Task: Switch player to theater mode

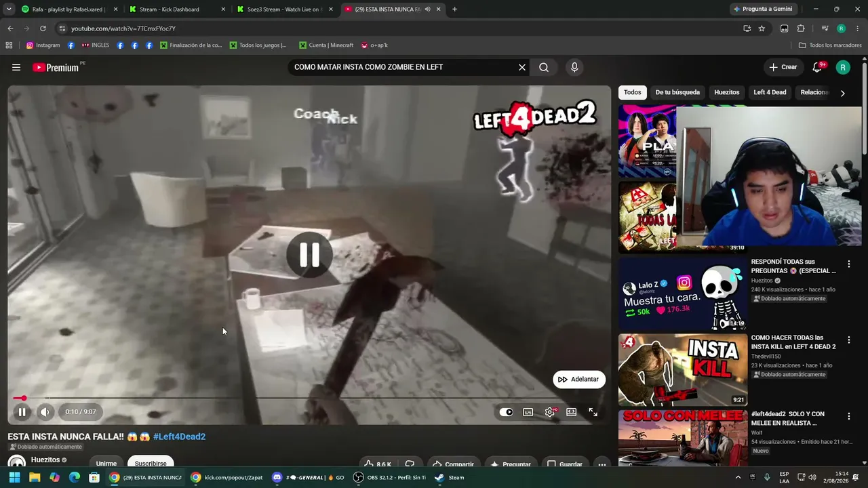Action: point(572,412)
